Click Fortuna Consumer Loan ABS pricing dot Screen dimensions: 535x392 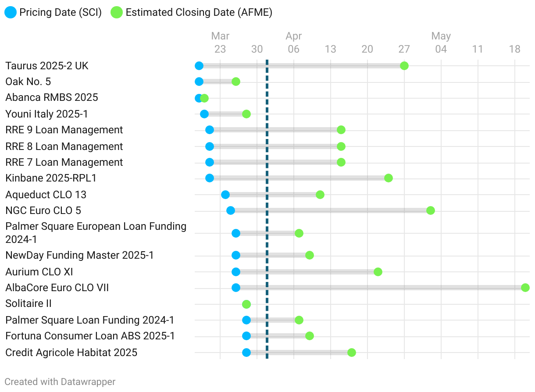click(x=246, y=336)
